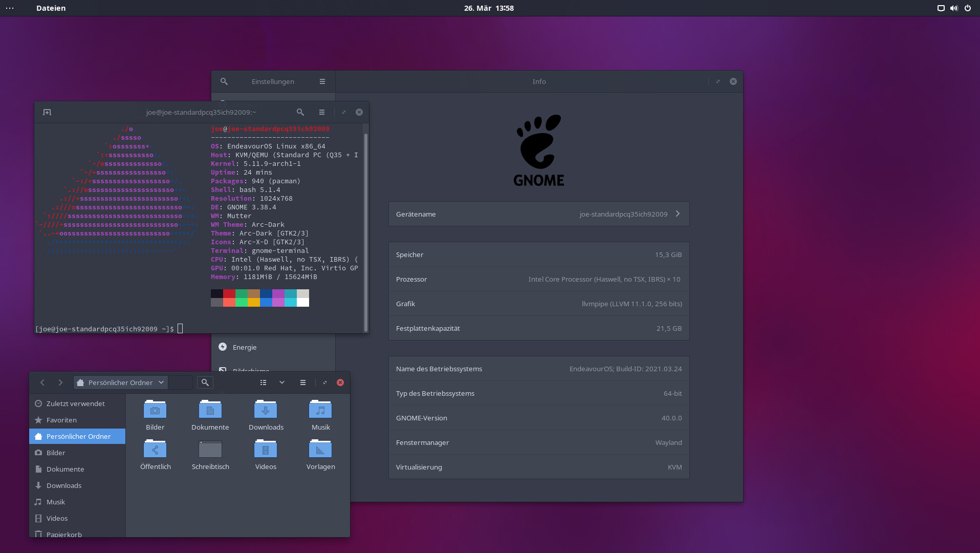Open the clock and calendar in top bar

tap(489, 8)
